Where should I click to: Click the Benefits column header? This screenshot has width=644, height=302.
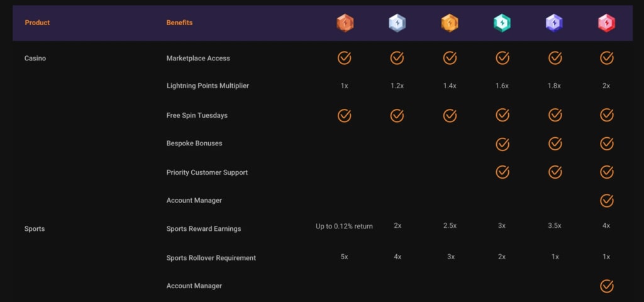(x=179, y=23)
